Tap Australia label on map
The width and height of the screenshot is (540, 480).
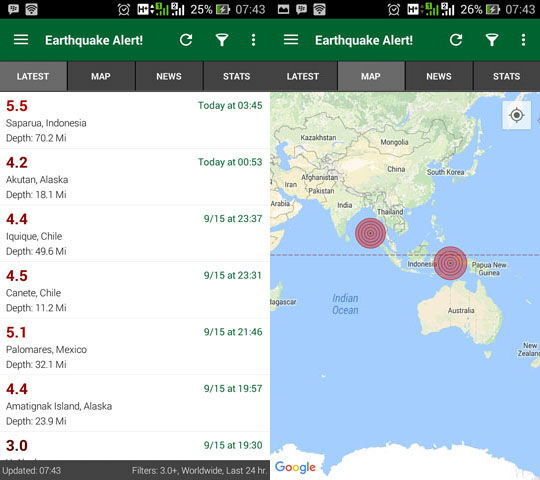[x=461, y=311]
